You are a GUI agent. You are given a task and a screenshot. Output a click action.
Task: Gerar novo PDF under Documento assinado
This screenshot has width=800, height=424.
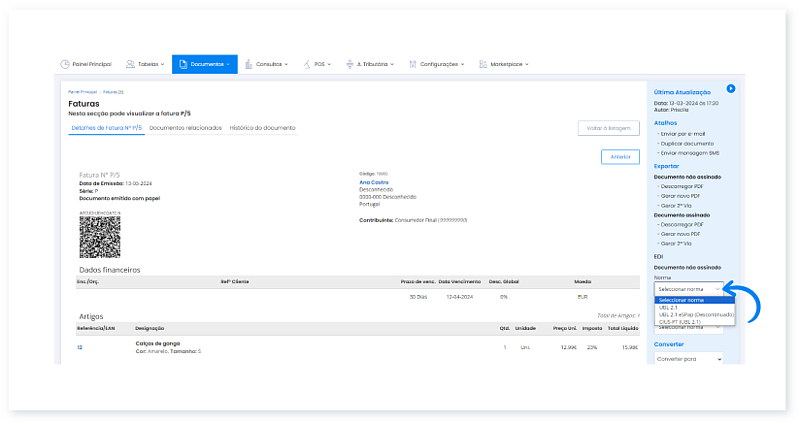tap(681, 234)
